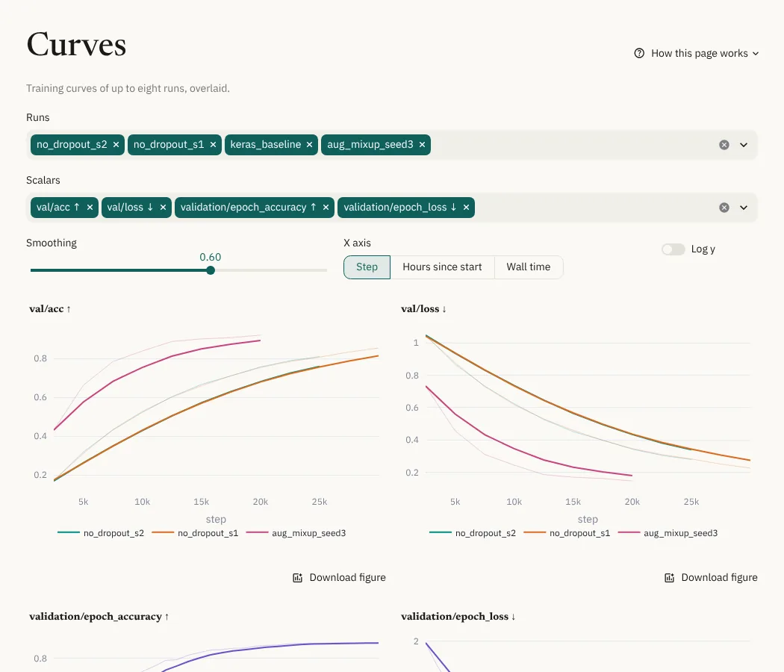The height and width of the screenshot is (672, 784).
Task: Click the Runs selection input field
Action: coord(392,145)
